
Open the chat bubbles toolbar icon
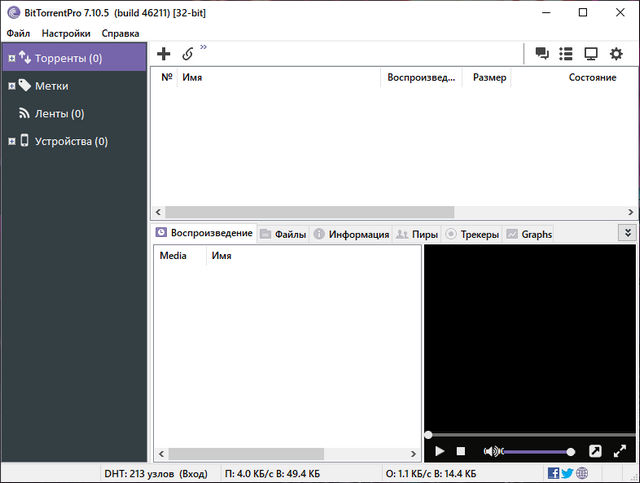pos(542,53)
